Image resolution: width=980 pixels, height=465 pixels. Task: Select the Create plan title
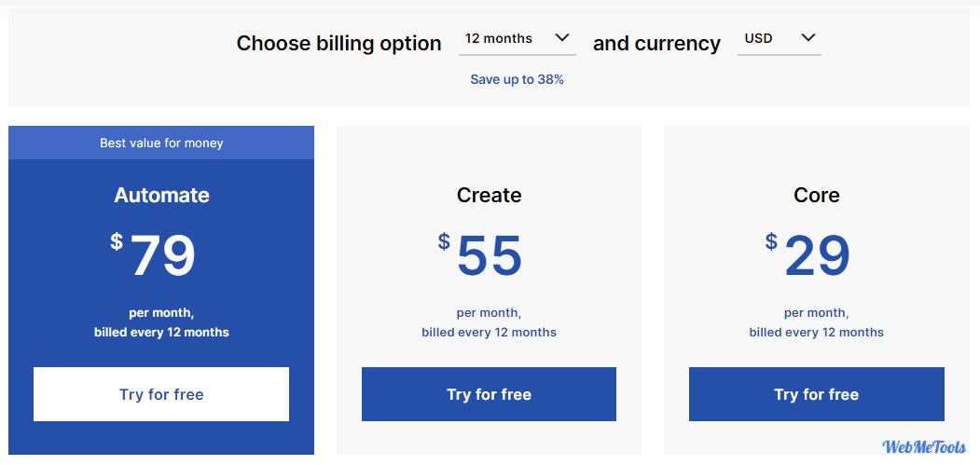click(x=489, y=195)
